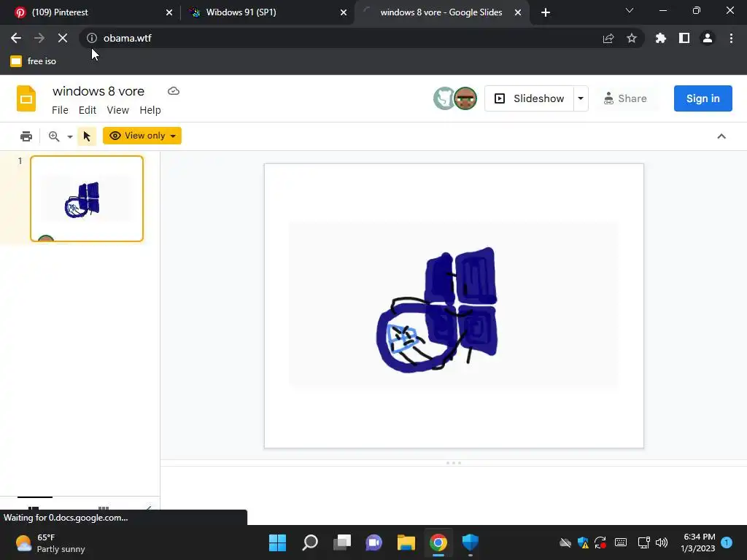
Task: Click the Chrome taskbar icon
Action: 438,542
